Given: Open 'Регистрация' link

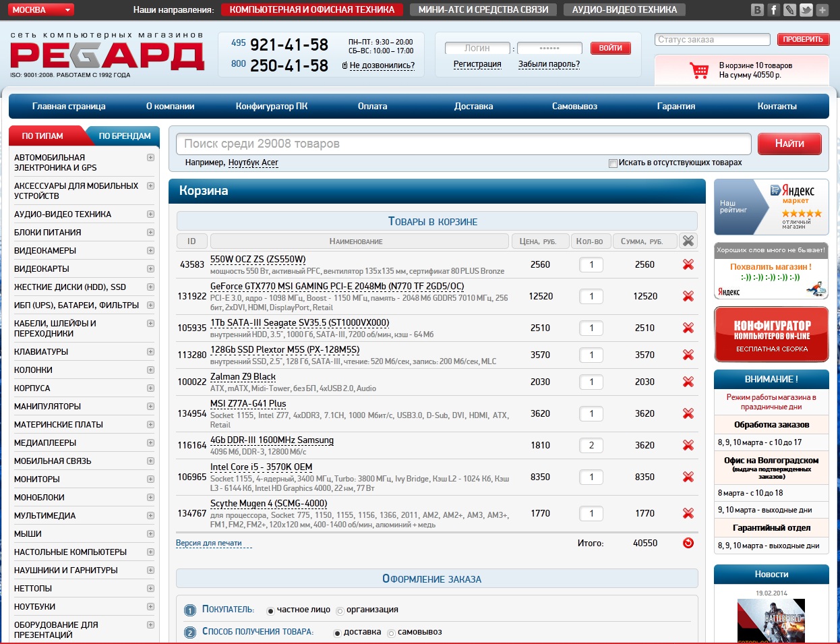Looking at the screenshot, I should pyautogui.click(x=477, y=64).
